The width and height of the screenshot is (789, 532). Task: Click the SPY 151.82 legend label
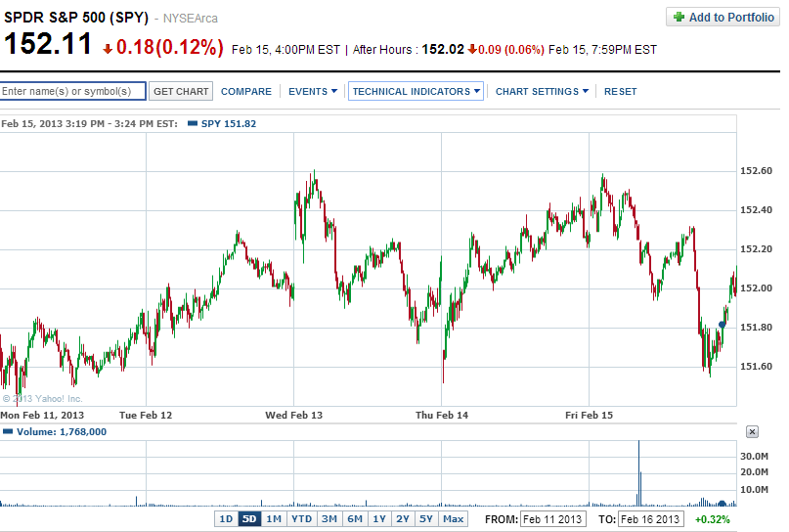click(229, 124)
